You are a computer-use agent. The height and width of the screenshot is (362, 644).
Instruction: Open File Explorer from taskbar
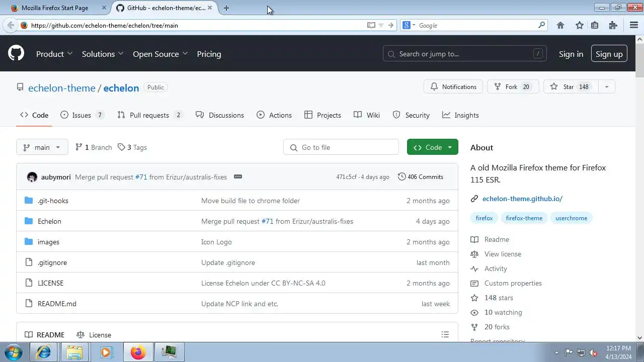[x=75, y=352]
